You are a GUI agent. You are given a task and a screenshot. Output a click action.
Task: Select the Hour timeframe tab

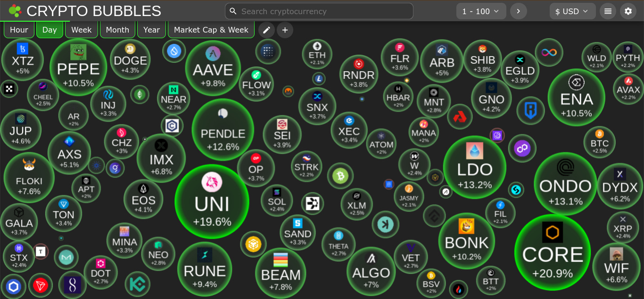(19, 30)
